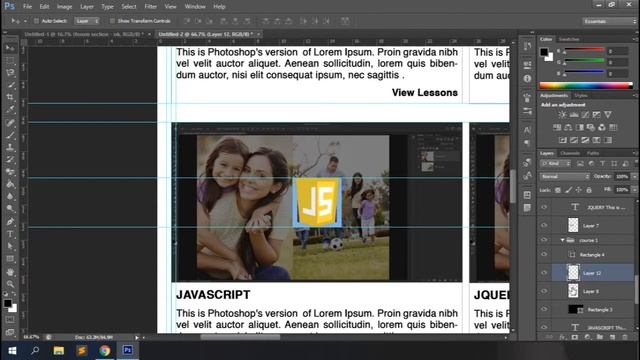This screenshot has height=360, width=640.
Task: Click the layer style fx icon
Action: (x=562, y=337)
